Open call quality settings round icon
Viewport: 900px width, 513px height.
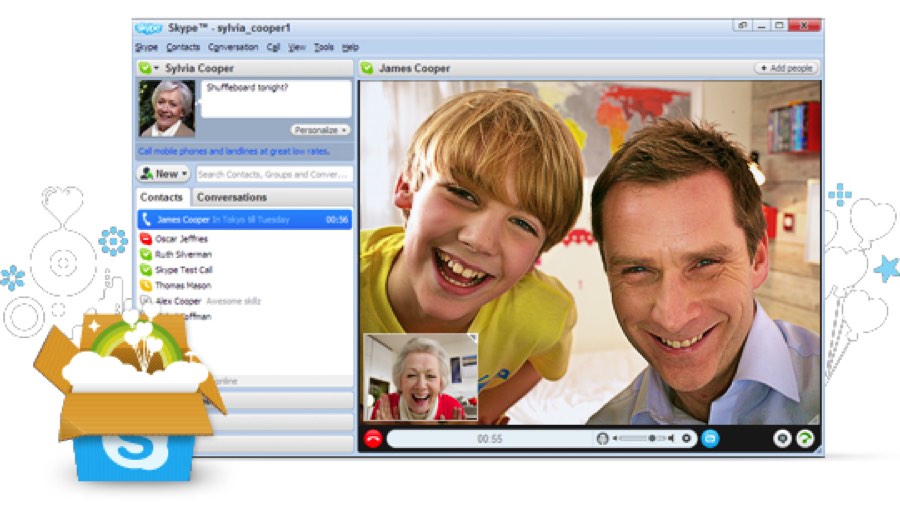point(686,439)
